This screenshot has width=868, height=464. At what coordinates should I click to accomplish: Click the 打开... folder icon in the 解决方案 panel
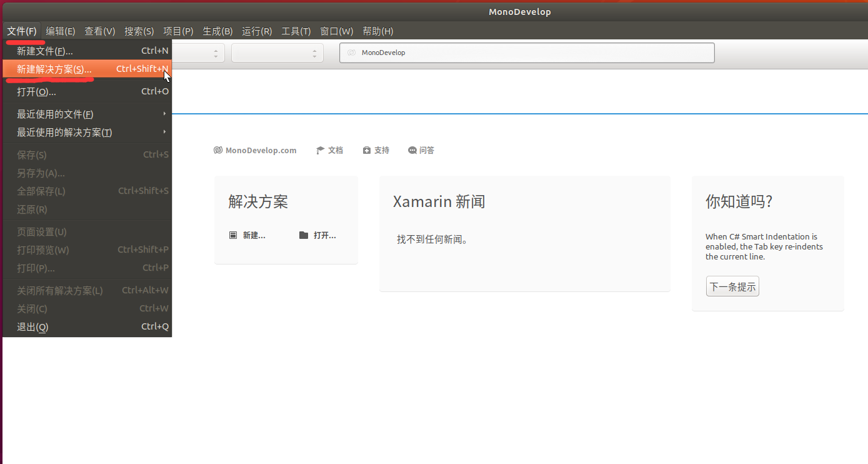coord(304,235)
